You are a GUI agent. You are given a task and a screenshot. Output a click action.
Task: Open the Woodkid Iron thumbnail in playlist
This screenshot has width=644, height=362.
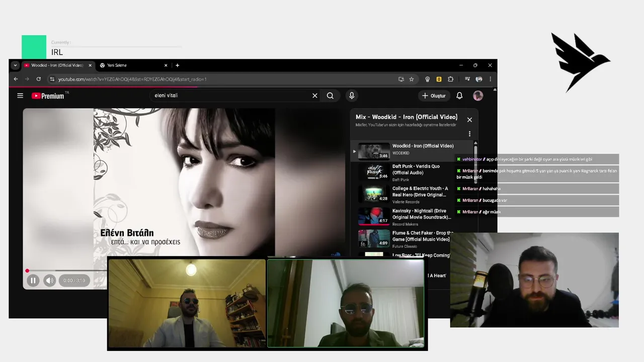coord(374,151)
